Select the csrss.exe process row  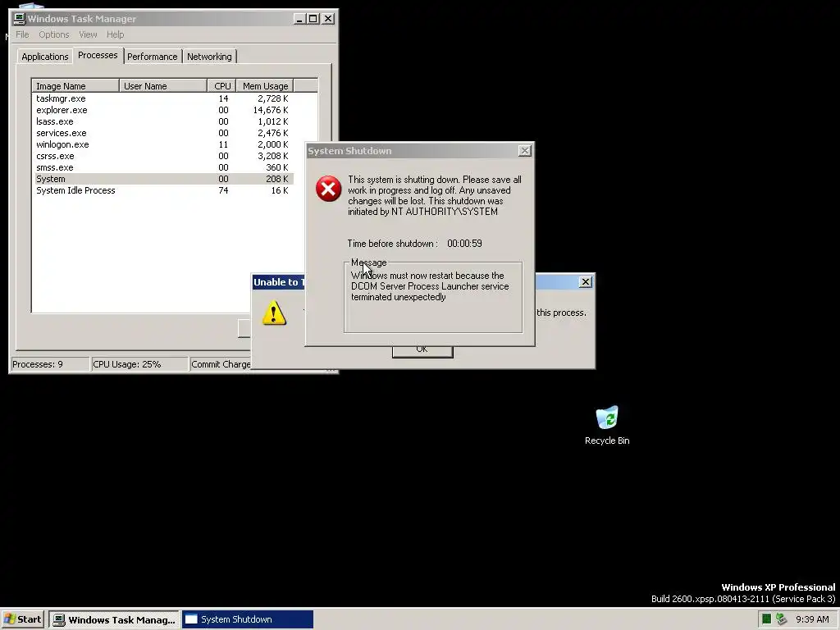(163, 156)
